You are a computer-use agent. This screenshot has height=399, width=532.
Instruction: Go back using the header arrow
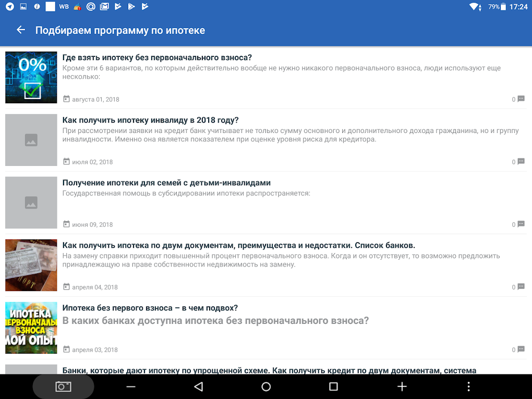(x=21, y=30)
